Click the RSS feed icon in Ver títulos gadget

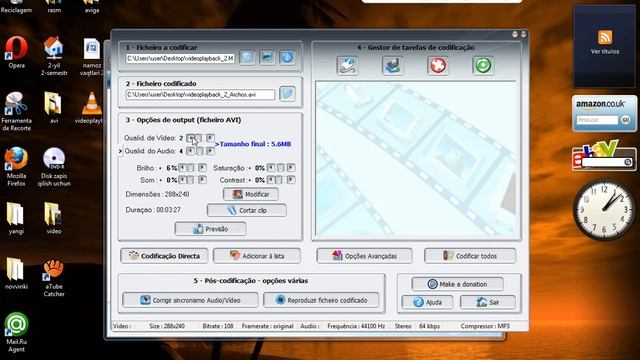point(605,37)
